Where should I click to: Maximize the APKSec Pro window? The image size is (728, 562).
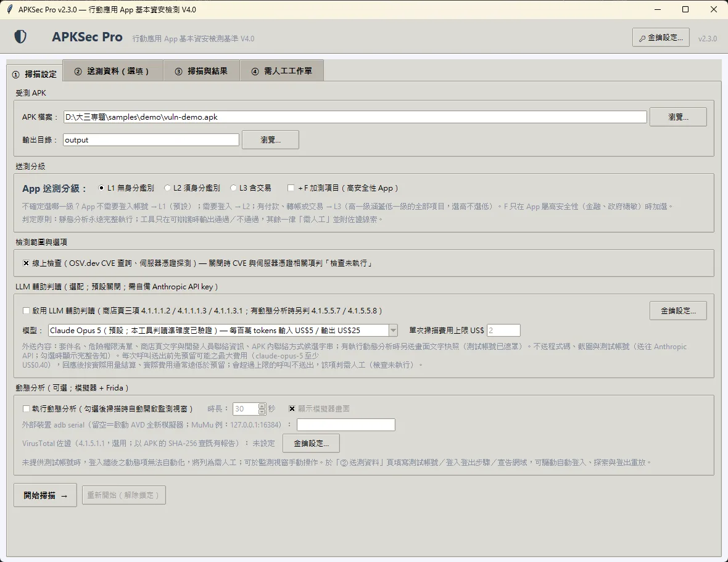pos(685,9)
